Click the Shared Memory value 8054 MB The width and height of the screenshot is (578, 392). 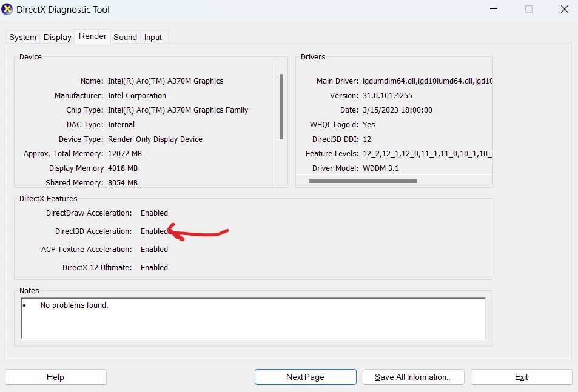[x=123, y=183]
